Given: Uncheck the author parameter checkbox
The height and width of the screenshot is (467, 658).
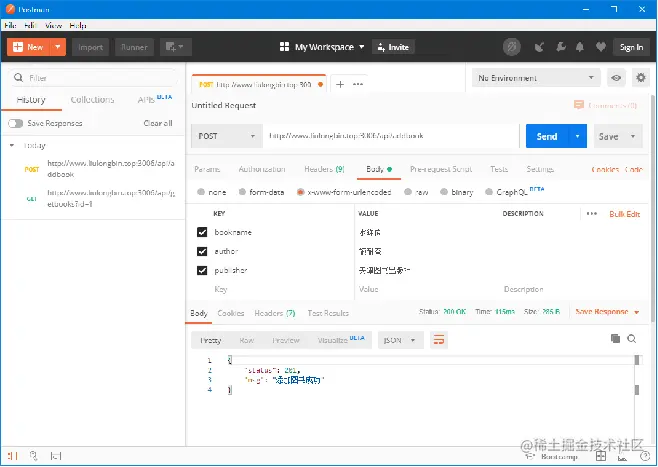Looking at the screenshot, I should click(202, 251).
